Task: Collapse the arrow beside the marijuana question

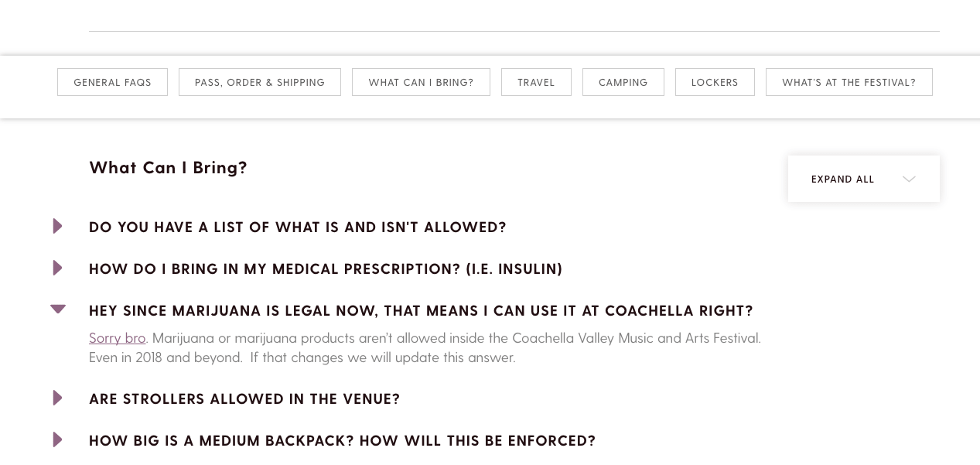Action: pos(58,309)
